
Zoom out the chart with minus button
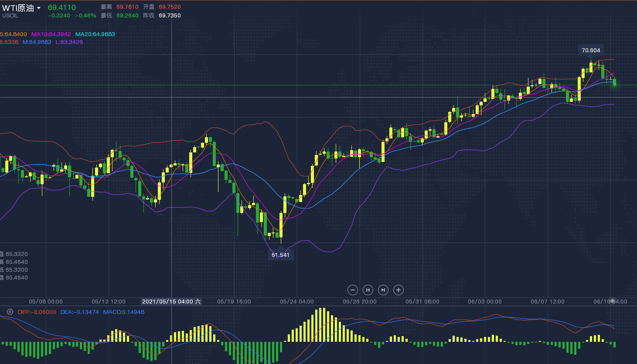pos(353,290)
